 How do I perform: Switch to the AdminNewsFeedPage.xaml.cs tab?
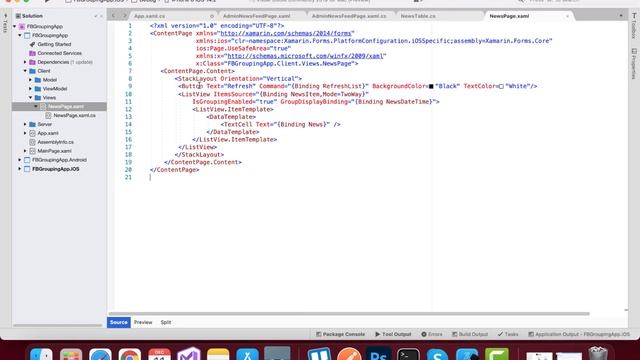point(350,16)
